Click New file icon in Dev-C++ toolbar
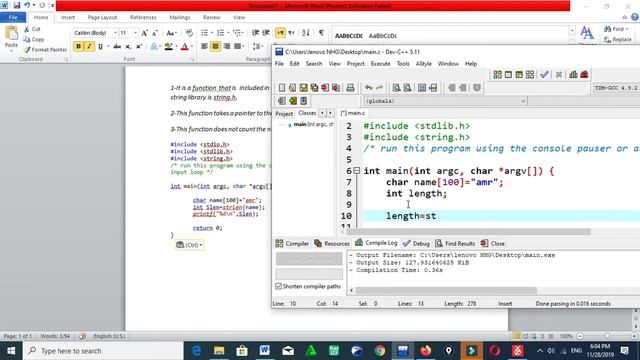Screen dimensions: 640x360 point(282,88)
